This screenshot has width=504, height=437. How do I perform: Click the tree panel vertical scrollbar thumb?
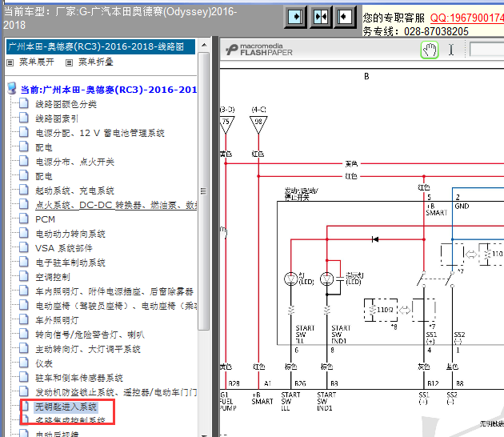click(x=204, y=191)
